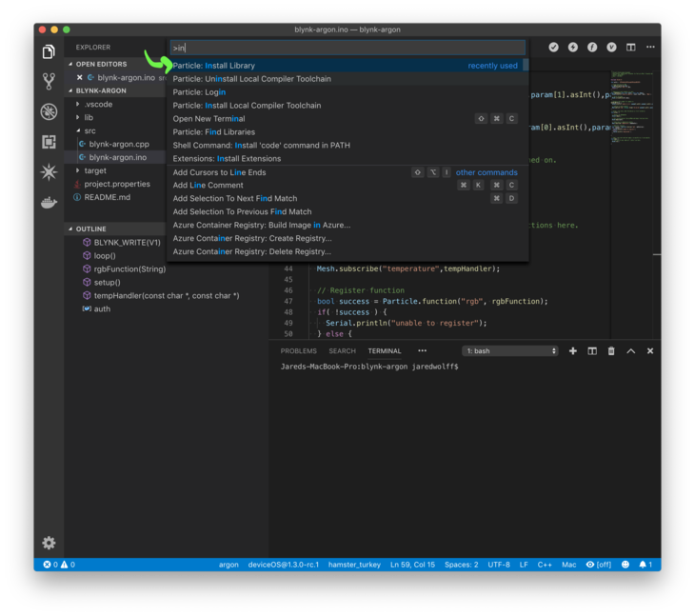Close the terminal panel
The image size is (695, 616).
(x=650, y=351)
